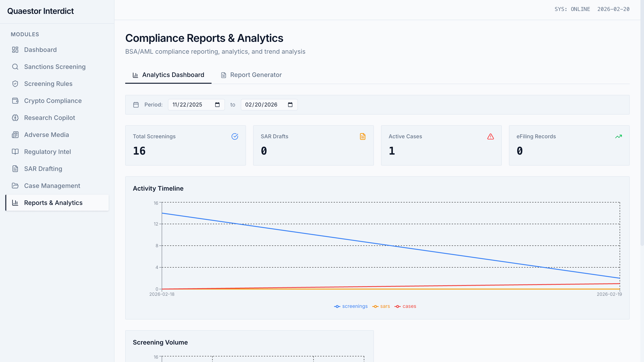Click the Crypto Compliance wallet icon
Screen dimensions: 644x362
tap(15, 101)
